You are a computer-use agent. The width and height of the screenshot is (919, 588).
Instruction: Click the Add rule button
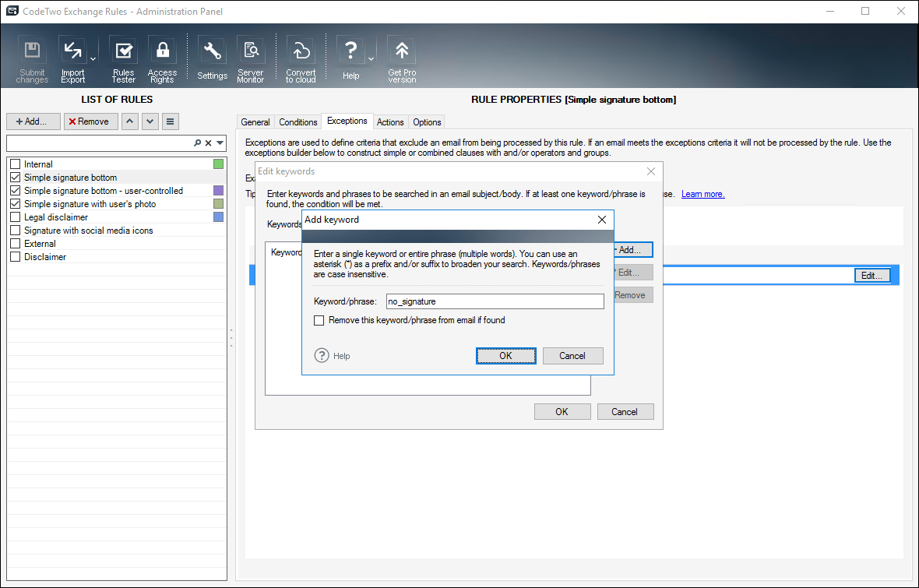(x=33, y=121)
